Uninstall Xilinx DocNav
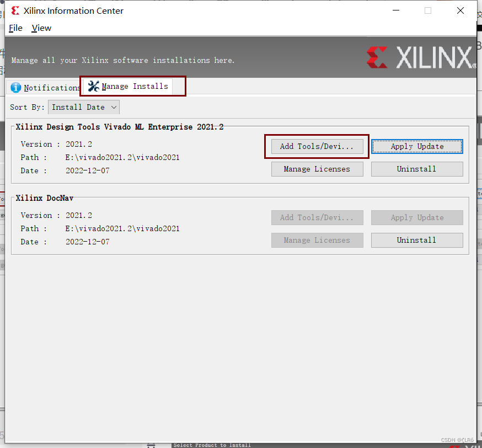Screen dimensions: 482x448 point(417,240)
